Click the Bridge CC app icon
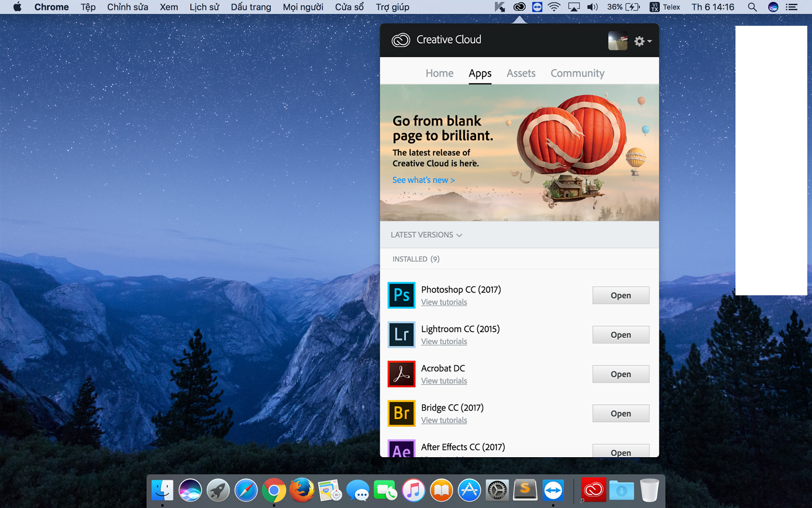Viewport: 812px width, 508px height. pyautogui.click(x=401, y=413)
